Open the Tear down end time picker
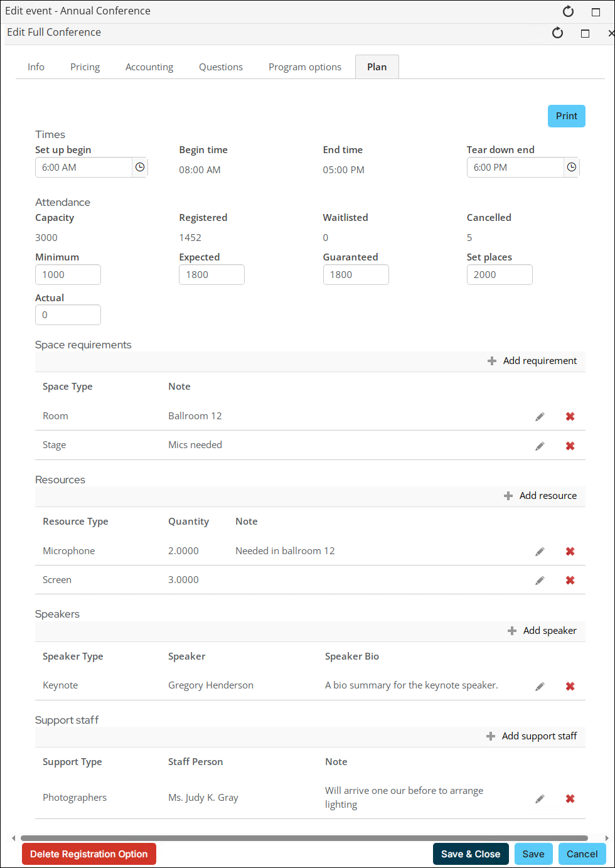 pyautogui.click(x=571, y=168)
